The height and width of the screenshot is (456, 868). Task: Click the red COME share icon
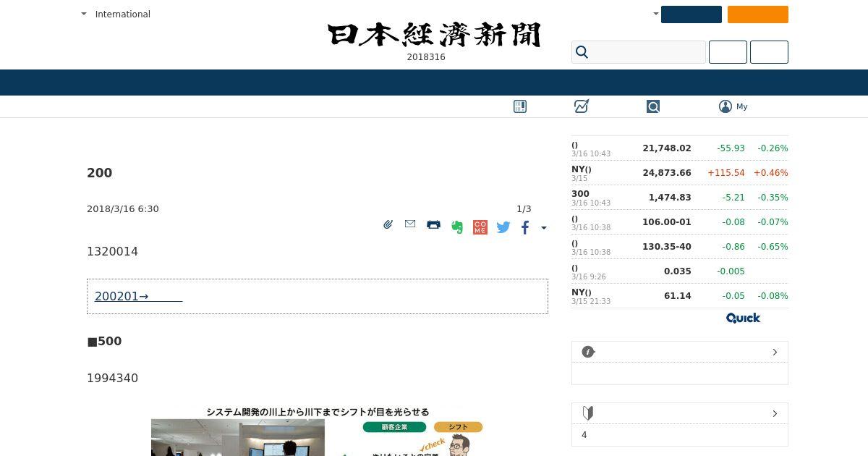pyautogui.click(x=480, y=227)
